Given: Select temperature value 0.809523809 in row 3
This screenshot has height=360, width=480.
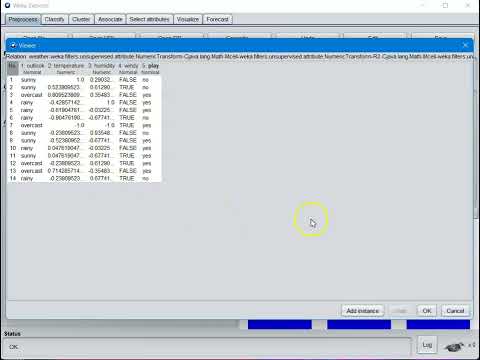Looking at the screenshot, I should pyautogui.click(x=66, y=95).
